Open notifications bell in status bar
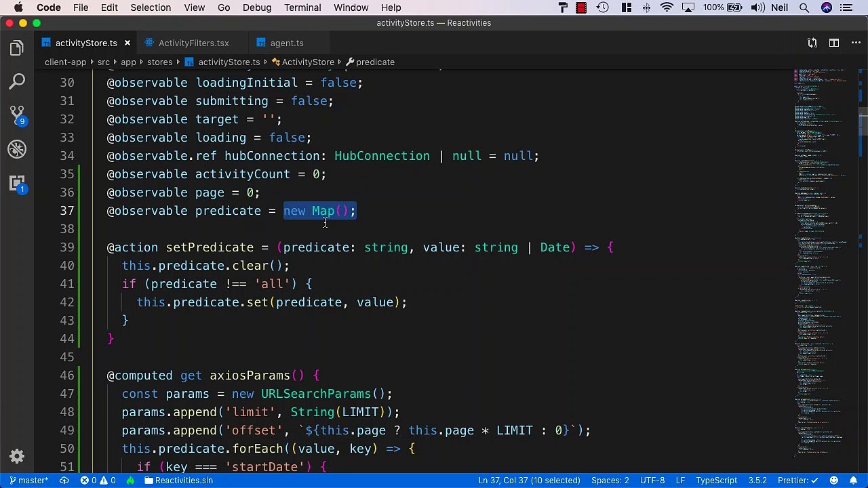This screenshot has height=488, width=868. [853, 480]
